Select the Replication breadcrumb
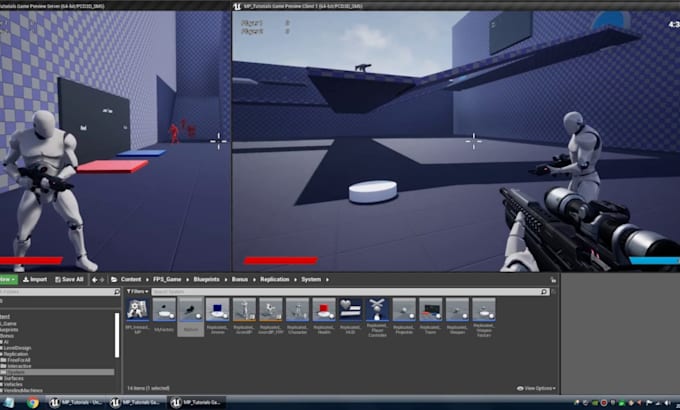The image size is (680, 410). click(x=275, y=279)
